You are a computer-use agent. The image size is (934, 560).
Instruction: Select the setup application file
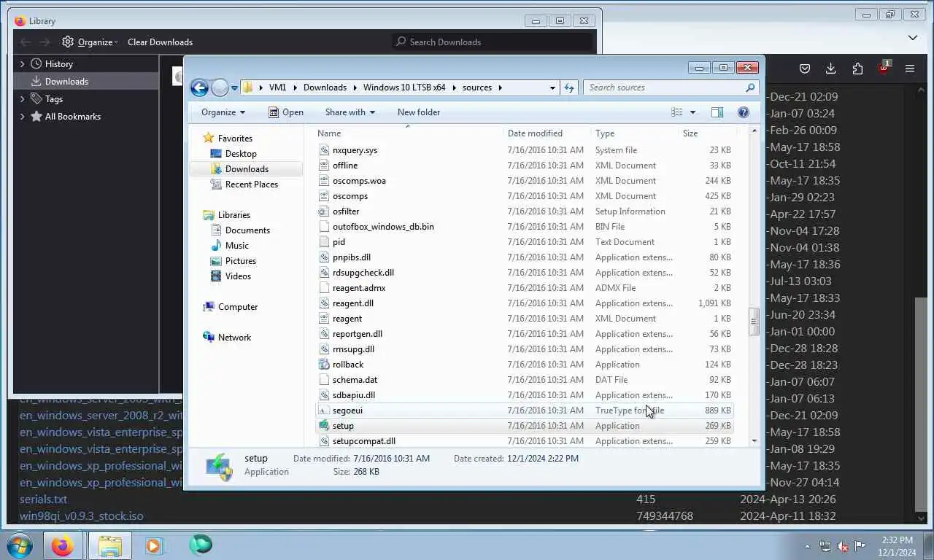point(525,426)
